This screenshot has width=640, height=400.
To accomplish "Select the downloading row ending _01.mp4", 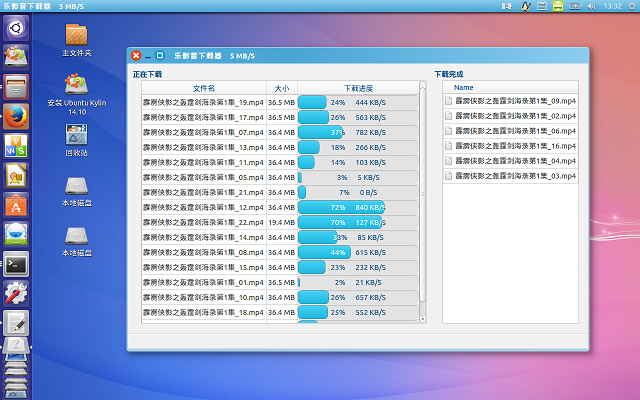I will click(280, 282).
